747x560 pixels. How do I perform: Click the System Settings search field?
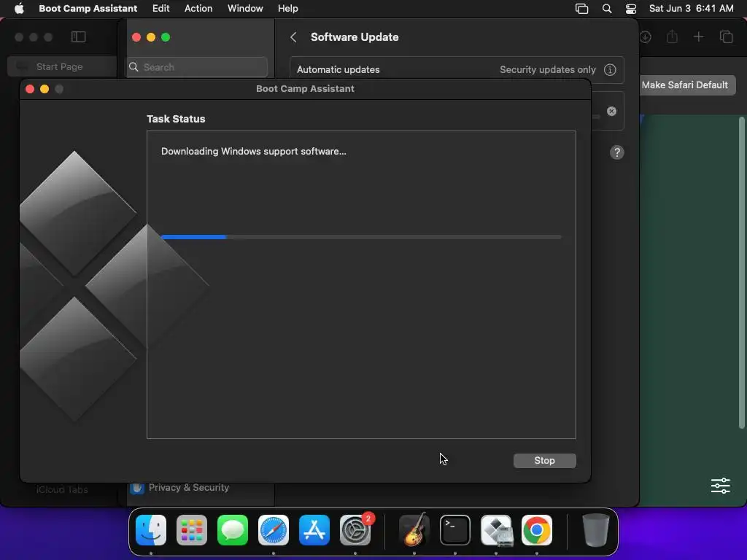197,67
